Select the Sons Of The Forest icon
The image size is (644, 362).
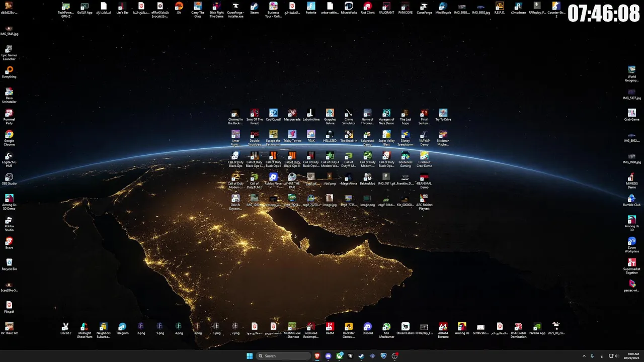point(255,117)
